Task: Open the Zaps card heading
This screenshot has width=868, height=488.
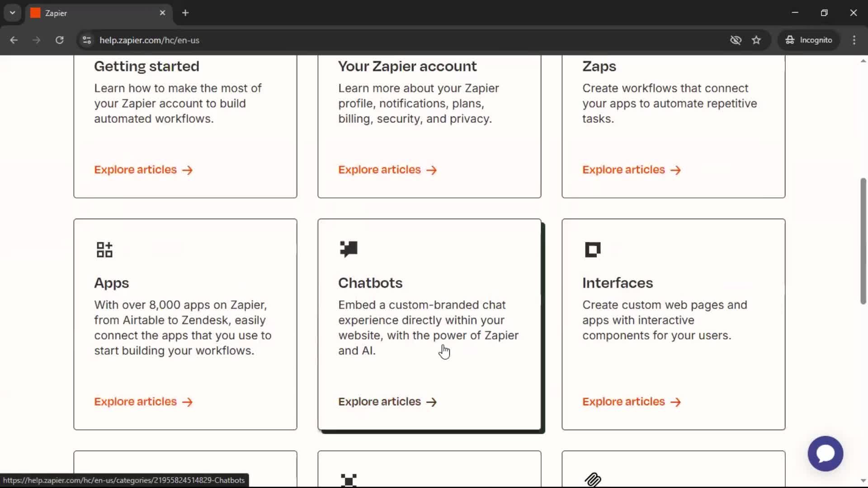Action: pyautogui.click(x=599, y=66)
